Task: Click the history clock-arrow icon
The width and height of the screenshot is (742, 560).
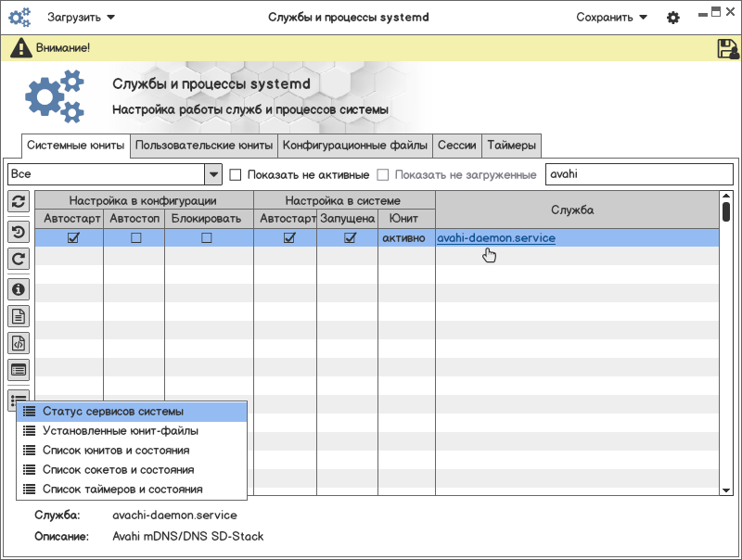Action: pos(19,232)
